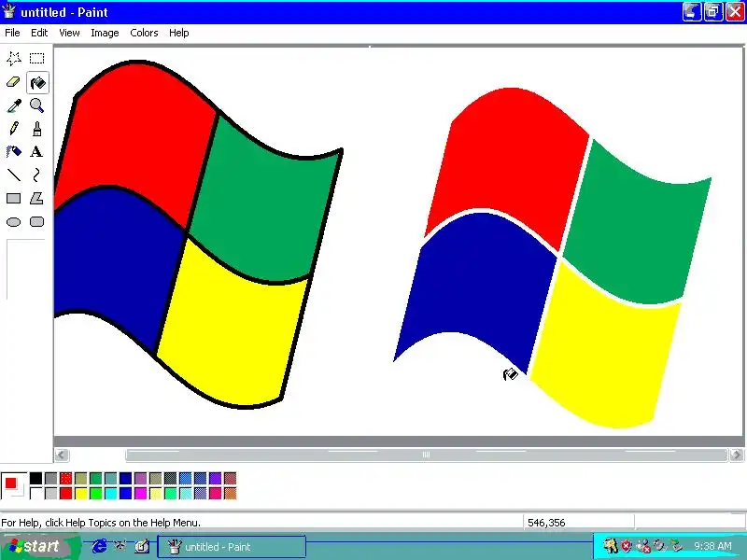Select the straight Line tool
Viewport: 747px width, 560px height.
click(14, 175)
